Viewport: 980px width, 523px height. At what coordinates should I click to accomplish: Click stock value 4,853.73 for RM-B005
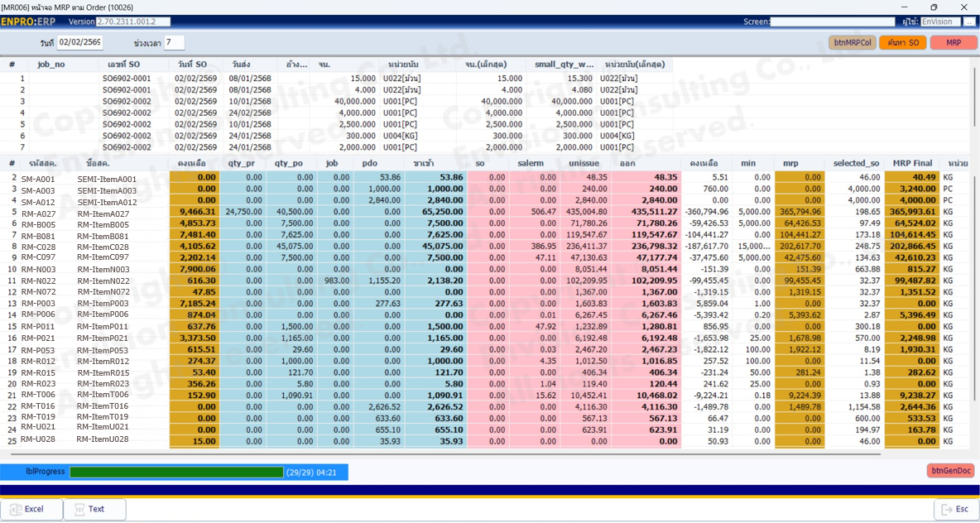point(198,223)
